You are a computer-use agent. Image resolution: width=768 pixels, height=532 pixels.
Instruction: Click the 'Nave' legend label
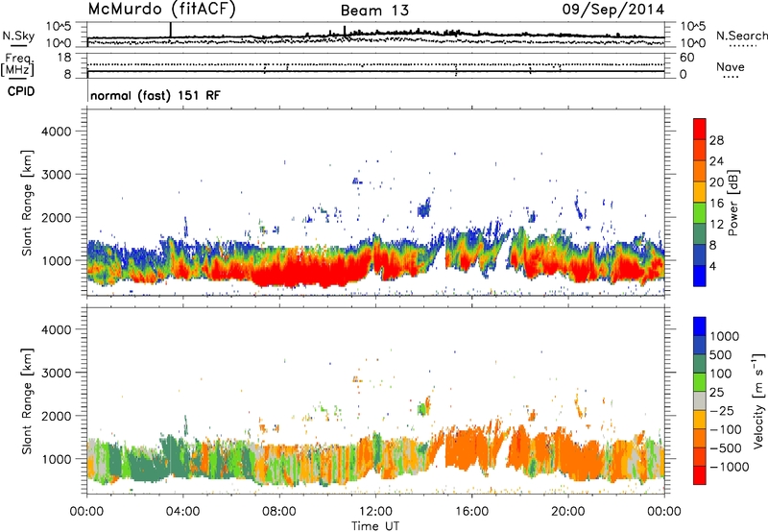[731, 67]
